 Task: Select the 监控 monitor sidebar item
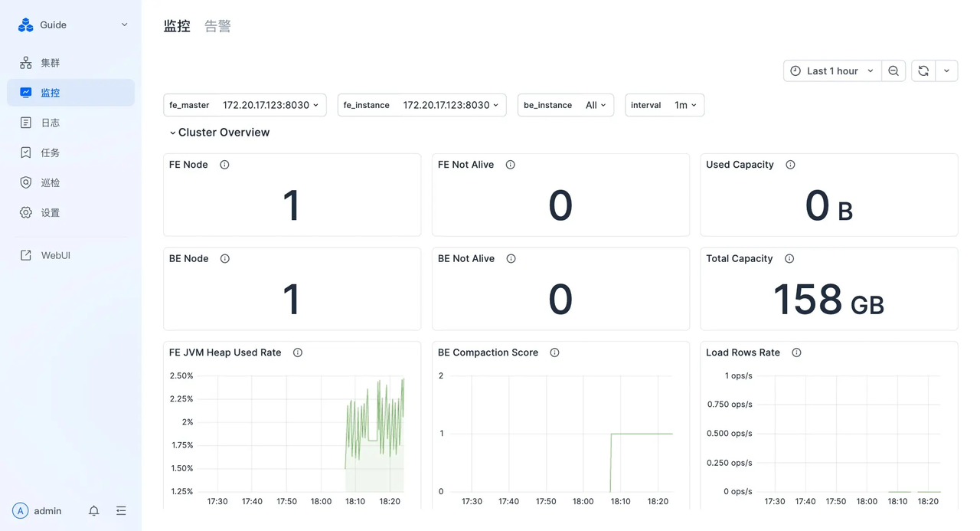coord(70,93)
